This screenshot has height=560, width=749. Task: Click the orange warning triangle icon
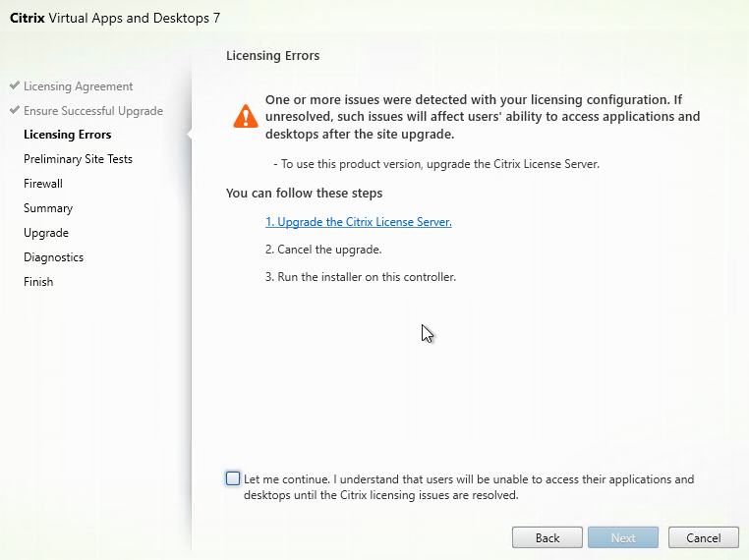point(246,116)
